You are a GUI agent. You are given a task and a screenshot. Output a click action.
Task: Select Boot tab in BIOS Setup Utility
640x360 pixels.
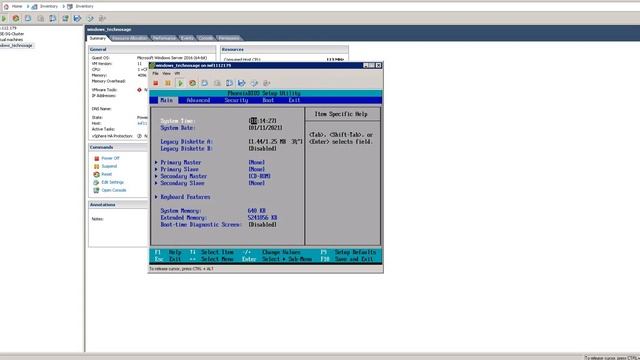click(x=268, y=100)
